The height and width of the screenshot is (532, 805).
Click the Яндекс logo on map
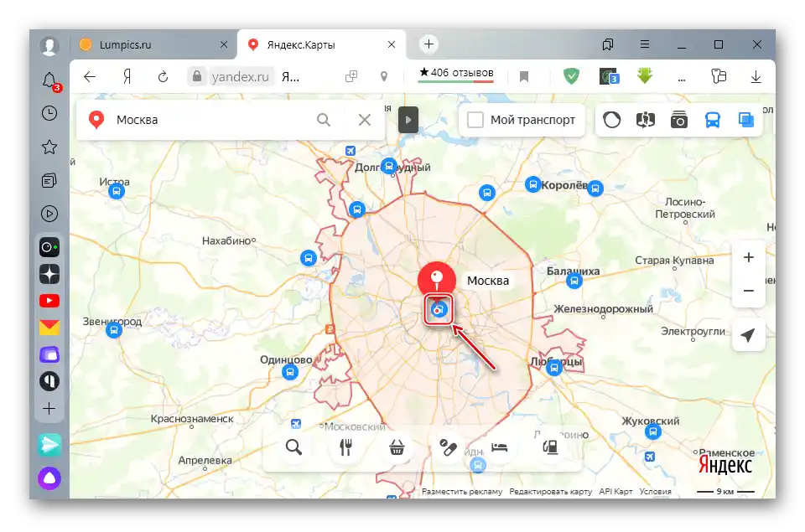coord(724,465)
